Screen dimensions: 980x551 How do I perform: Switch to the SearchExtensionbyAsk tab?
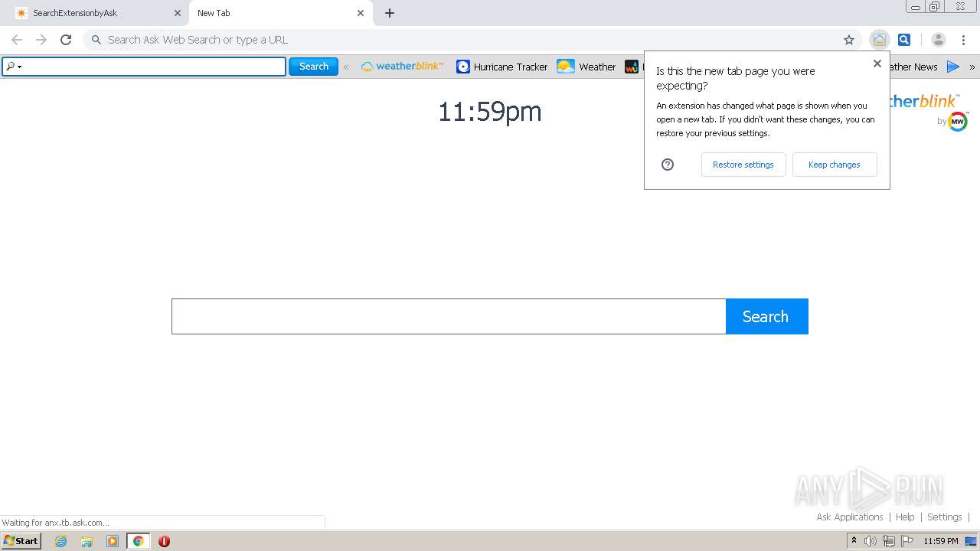pyautogui.click(x=94, y=13)
